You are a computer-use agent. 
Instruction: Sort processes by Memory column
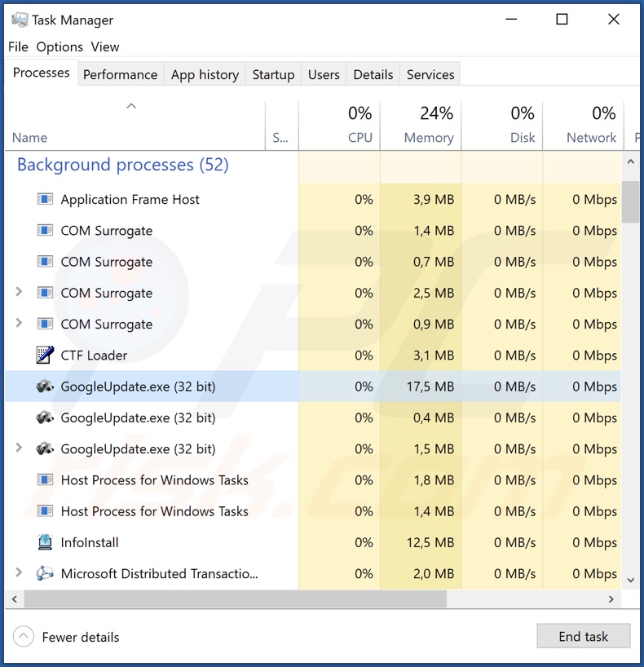428,138
